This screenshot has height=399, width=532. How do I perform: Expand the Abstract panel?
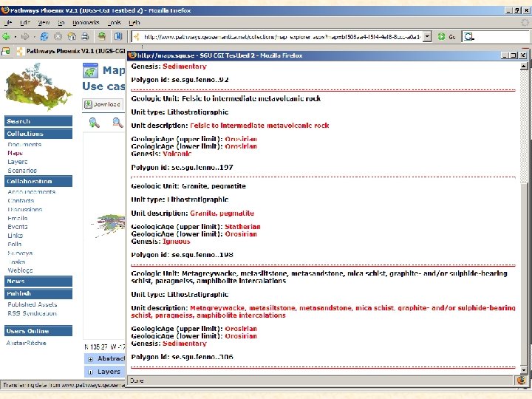point(90,359)
